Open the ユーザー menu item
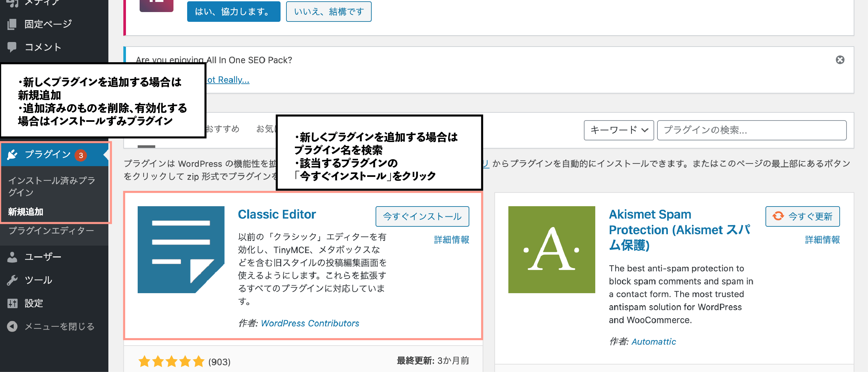868x372 pixels. 43,257
